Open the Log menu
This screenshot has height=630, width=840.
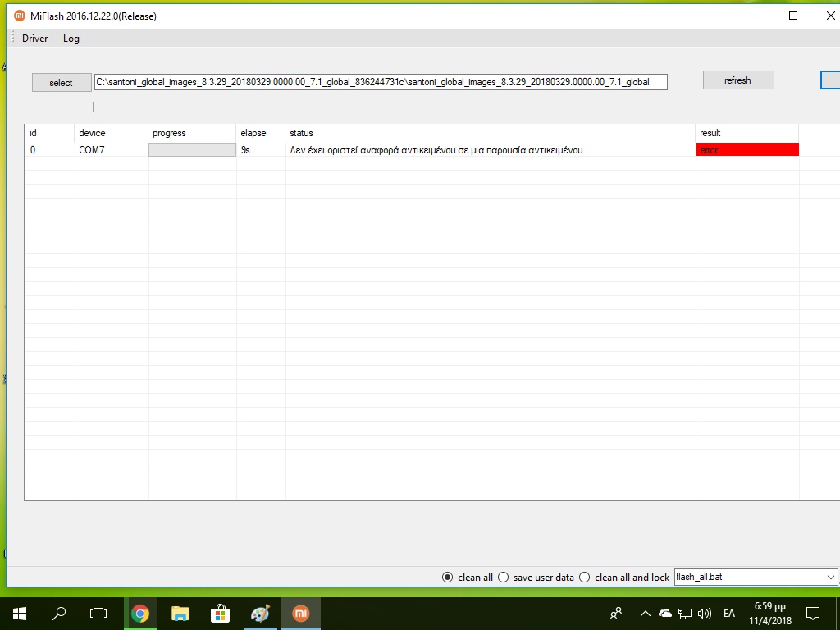[x=71, y=39]
